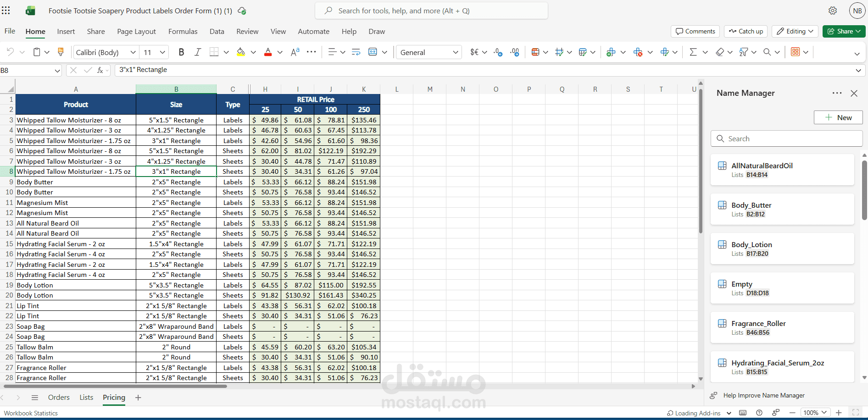Click Help Improve Name Manager link
Viewport: 868px width, 420px height.
coord(764,395)
